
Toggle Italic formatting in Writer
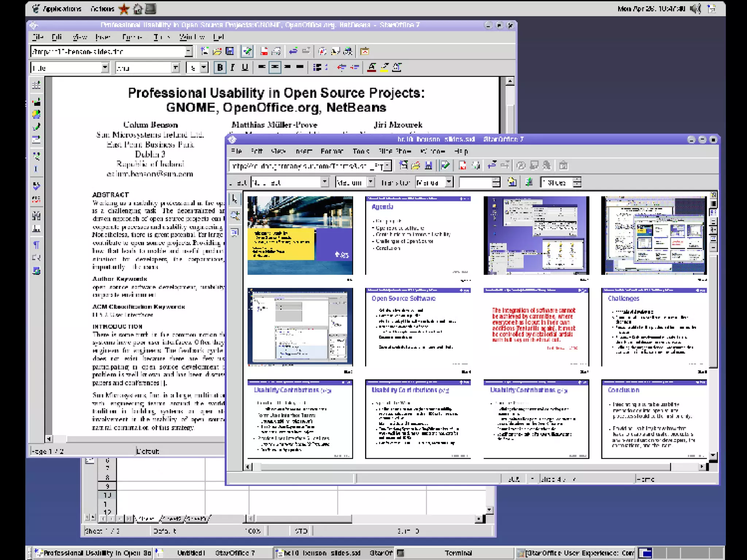tap(232, 67)
